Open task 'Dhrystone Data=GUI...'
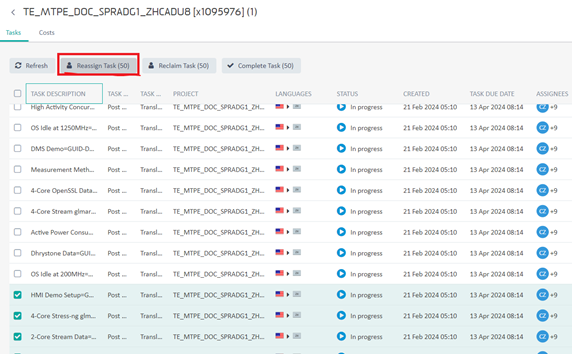Image resolution: width=578 pixels, height=361 pixels. [x=63, y=253]
